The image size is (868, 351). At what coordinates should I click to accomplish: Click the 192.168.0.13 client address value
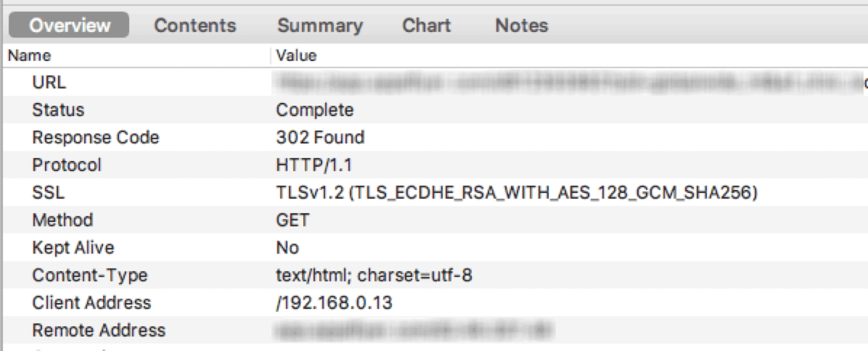click(x=334, y=303)
